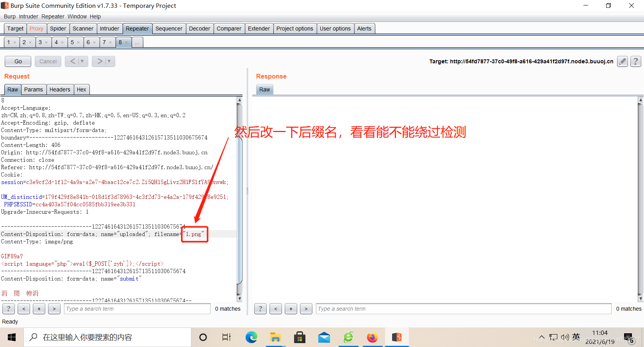Select response Raw tab
Screen dimensions: 644x347
264,89
